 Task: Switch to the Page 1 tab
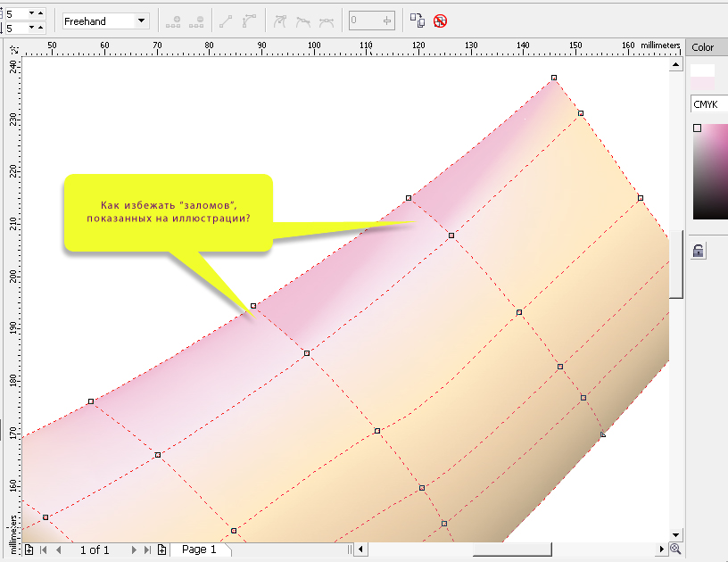[199, 550]
